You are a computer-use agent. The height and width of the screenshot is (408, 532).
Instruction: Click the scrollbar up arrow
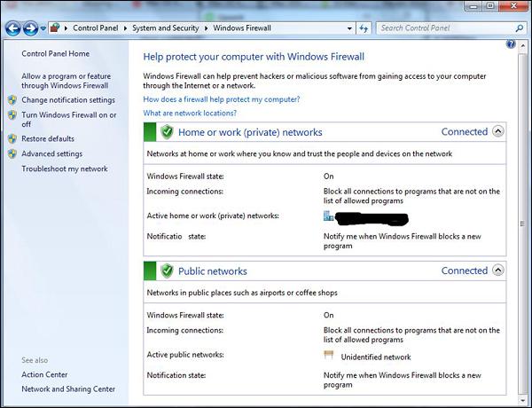point(522,45)
